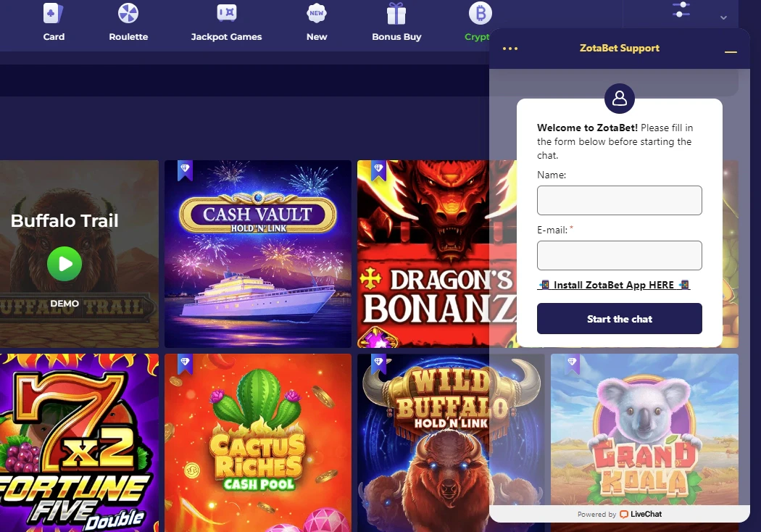Play Buffalo Trail with green play button
The image size is (761, 532).
point(65,264)
